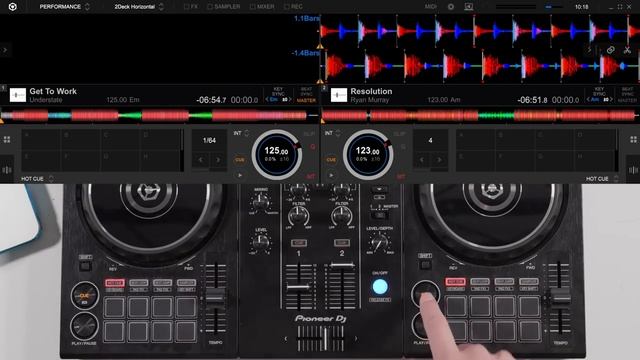Click deck 2 overview waveform to seek
Image resolution: width=640 pixels, height=360 pixels.
pyautogui.click(x=480, y=116)
